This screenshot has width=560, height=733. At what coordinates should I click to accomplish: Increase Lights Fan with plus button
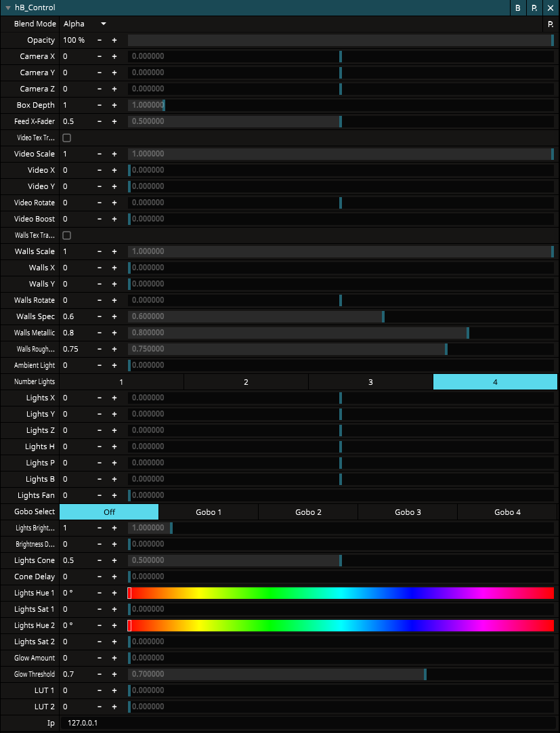(114, 495)
